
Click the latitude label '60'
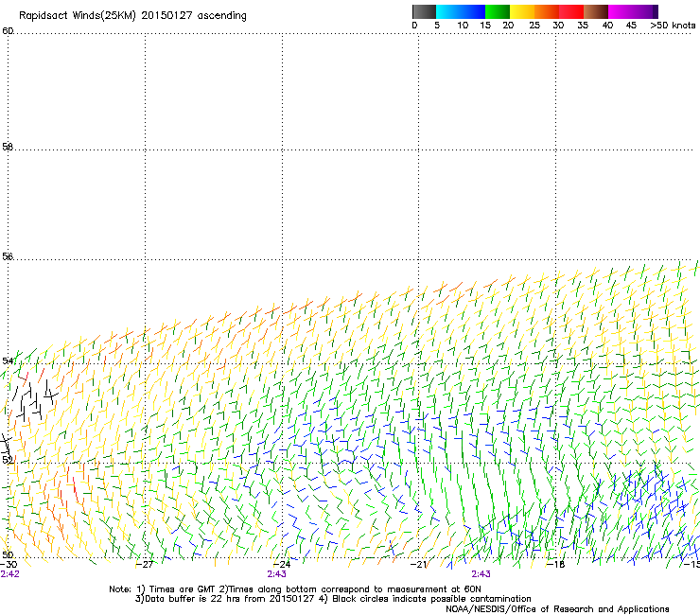pyautogui.click(x=8, y=31)
